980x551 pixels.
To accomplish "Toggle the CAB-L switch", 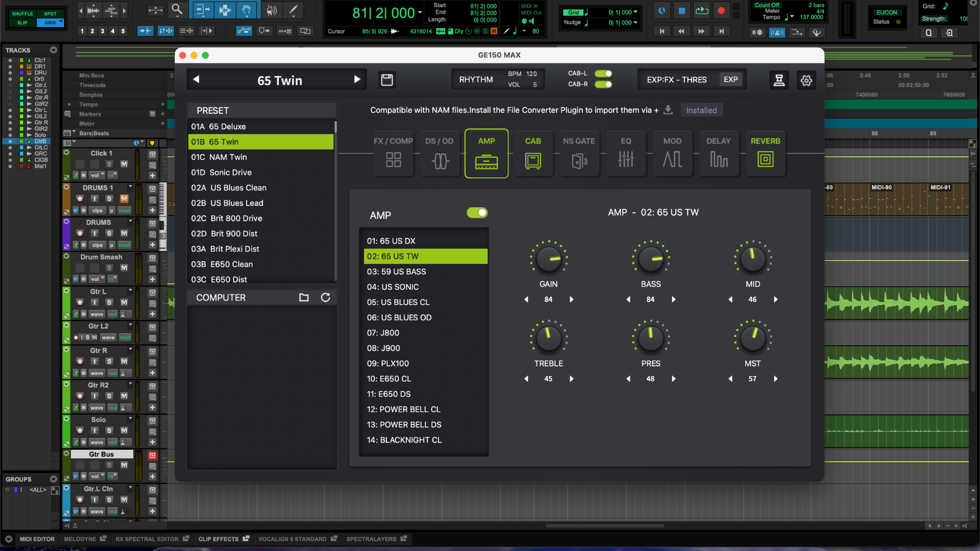I will click(603, 73).
